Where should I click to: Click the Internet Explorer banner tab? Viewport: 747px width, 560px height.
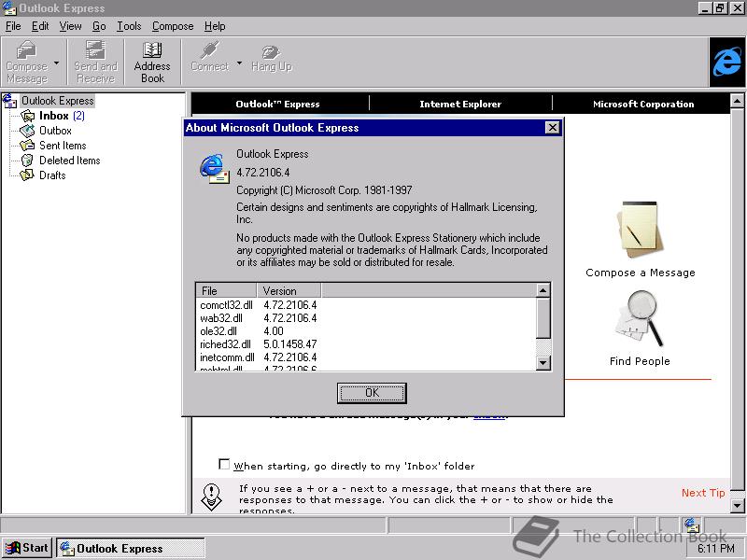(460, 104)
